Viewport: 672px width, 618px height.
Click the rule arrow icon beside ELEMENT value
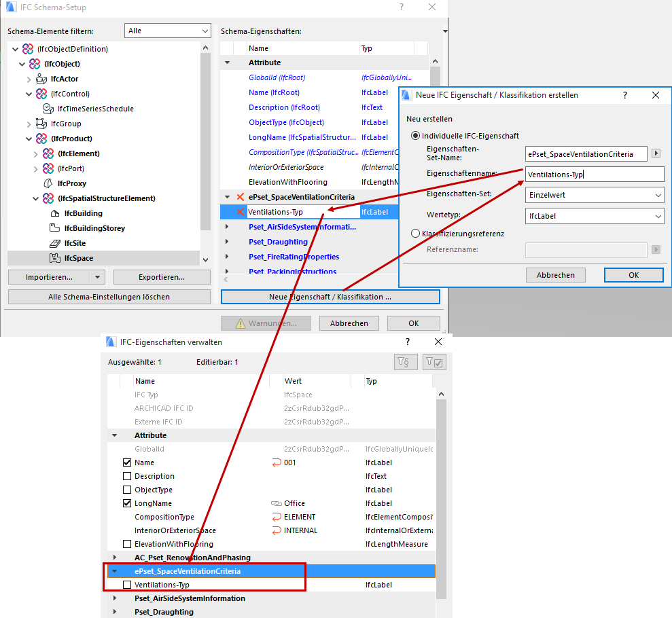click(277, 517)
